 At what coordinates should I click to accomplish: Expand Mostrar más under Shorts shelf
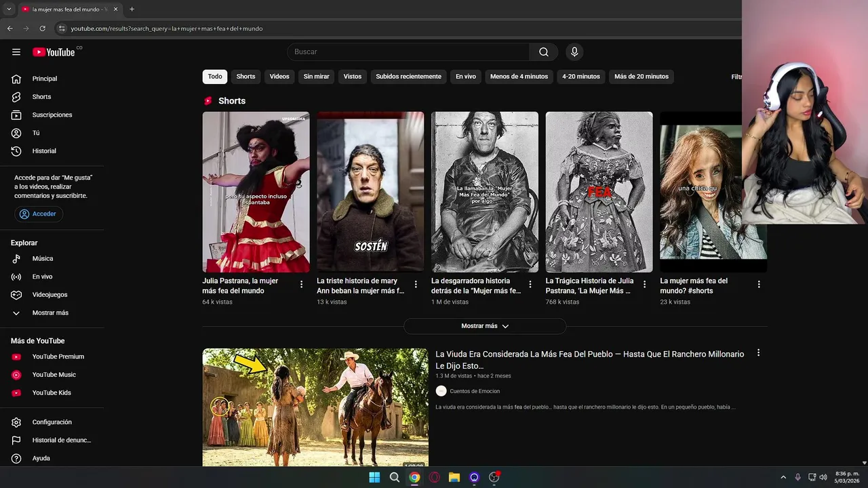(x=485, y=326)
